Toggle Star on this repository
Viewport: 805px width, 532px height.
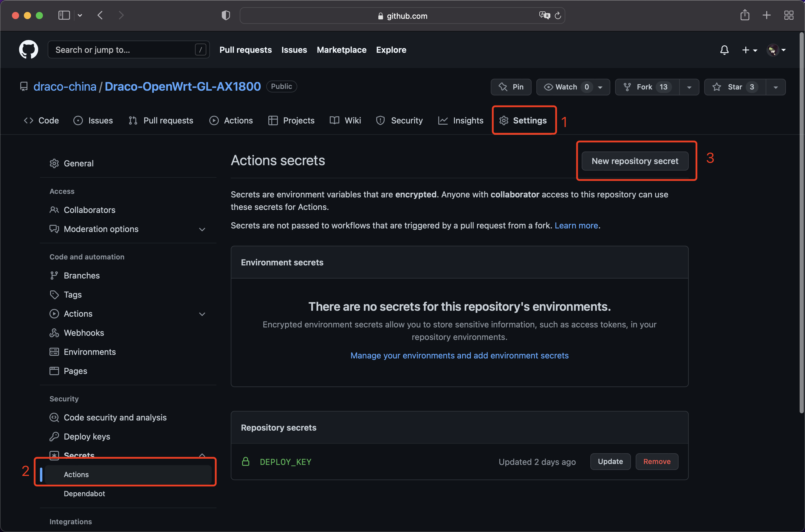[x=735, y=87]
